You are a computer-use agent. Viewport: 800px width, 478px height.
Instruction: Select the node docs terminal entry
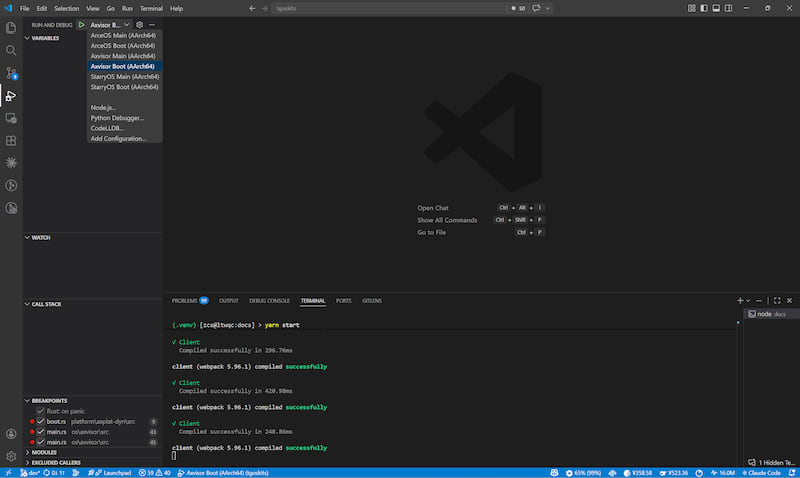770,314
